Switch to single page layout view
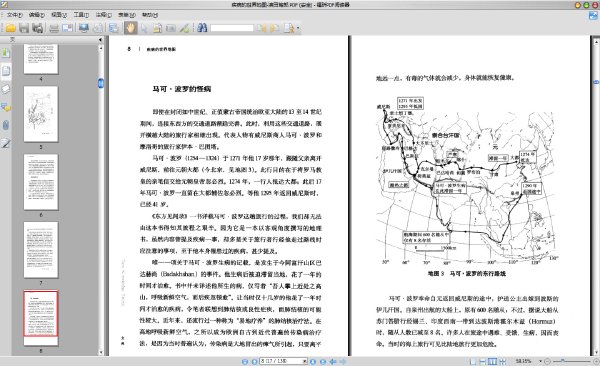This screenshot has height=366, width=600. pos(473,361)
